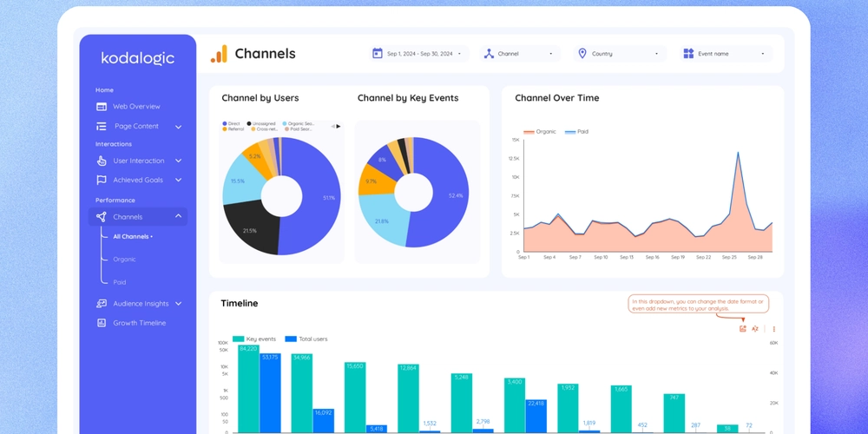Click the calendar icon in date filter
868x434 pixels.
coord(378,53)
